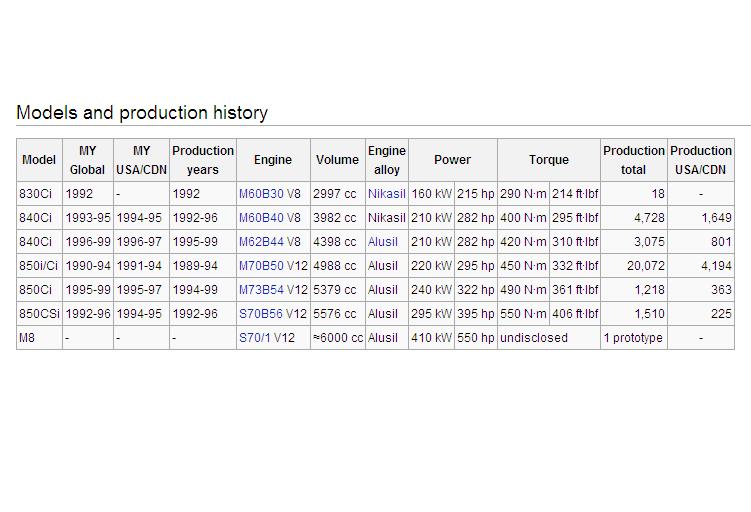This screenshot has width=751, height=512.
Task: Follow the M62B44 engine link
Action: pyautogui.click(x=261, y=242)
